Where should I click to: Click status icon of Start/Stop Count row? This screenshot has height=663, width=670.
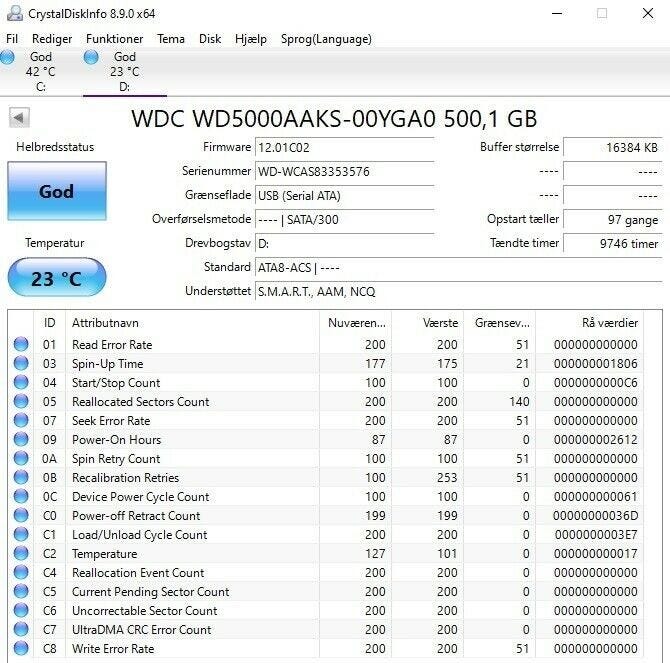point(21,382)
